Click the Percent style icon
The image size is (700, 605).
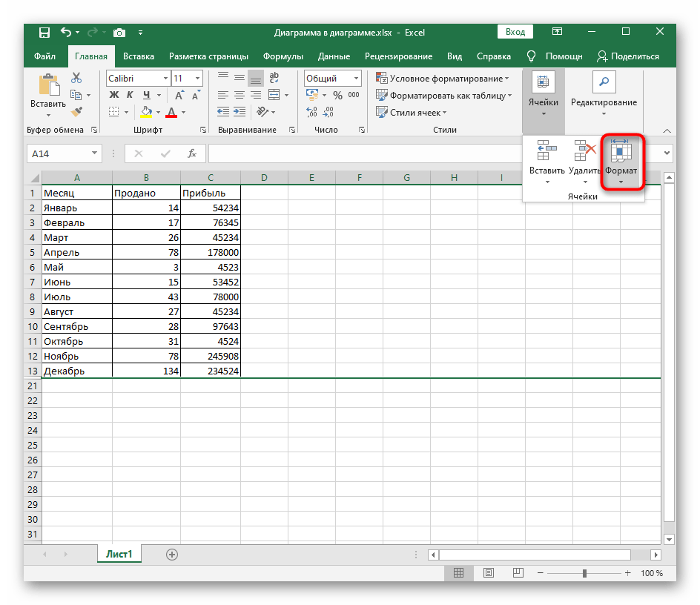coord(337,95)
